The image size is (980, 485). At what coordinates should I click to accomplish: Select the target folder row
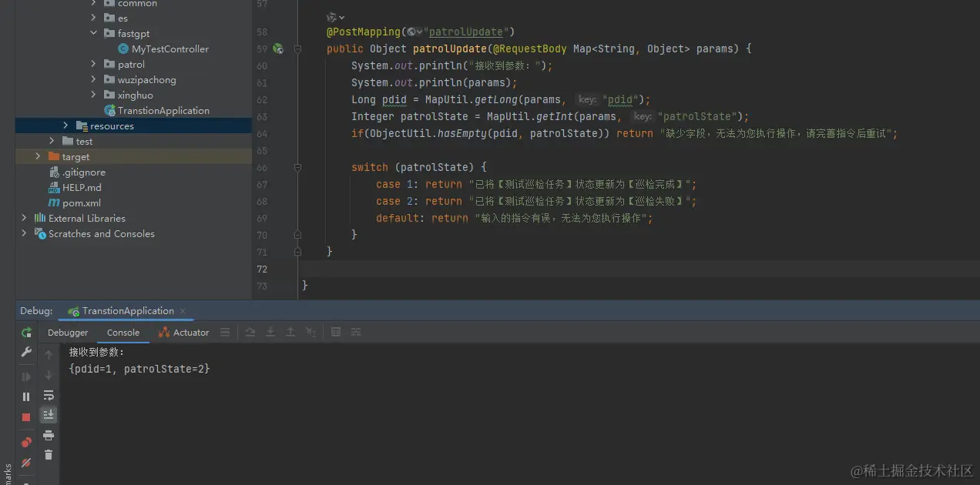(x=133, y=156)
